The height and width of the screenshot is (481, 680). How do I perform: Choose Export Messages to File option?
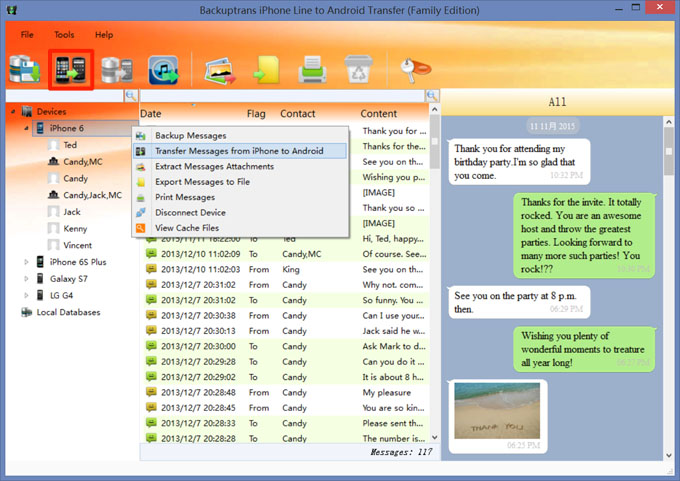tap(240, 182)
